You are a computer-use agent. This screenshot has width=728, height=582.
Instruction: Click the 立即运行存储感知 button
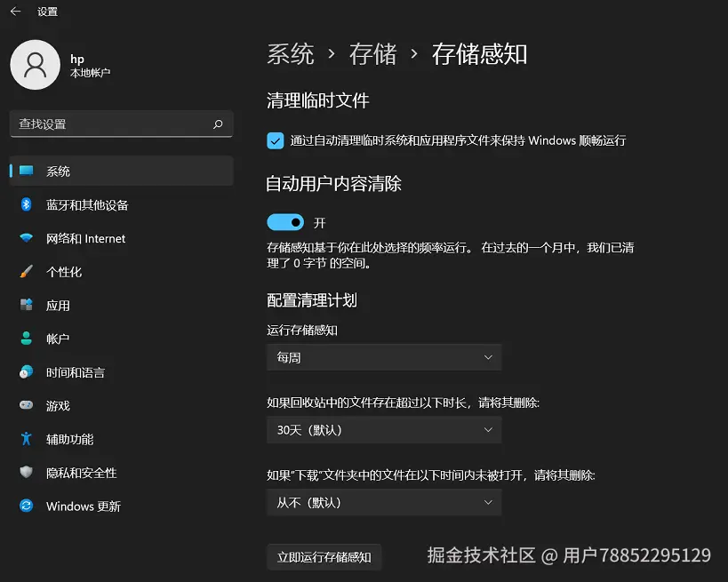(324, 557)
